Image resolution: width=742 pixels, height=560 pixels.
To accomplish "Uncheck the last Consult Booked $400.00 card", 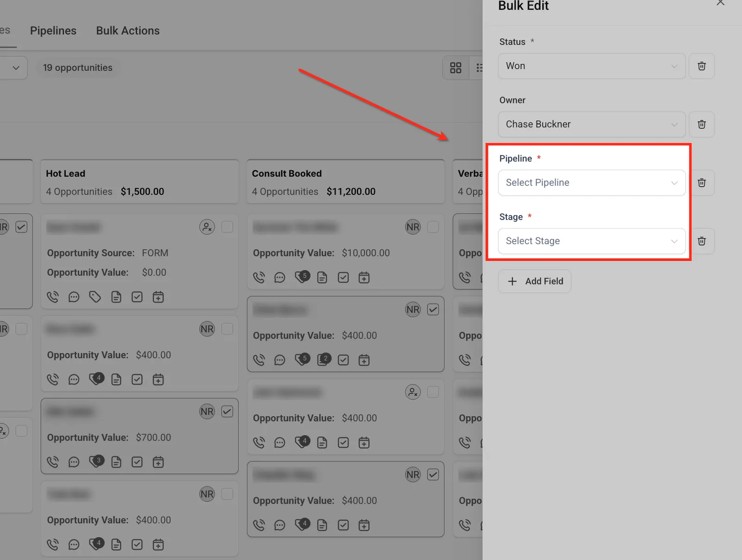I will [433, 475].
